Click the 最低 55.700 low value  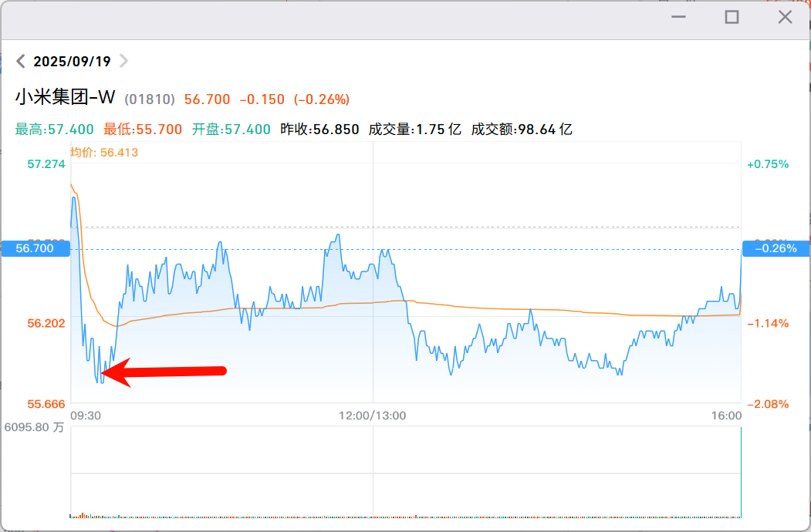[x=143, y=130]
